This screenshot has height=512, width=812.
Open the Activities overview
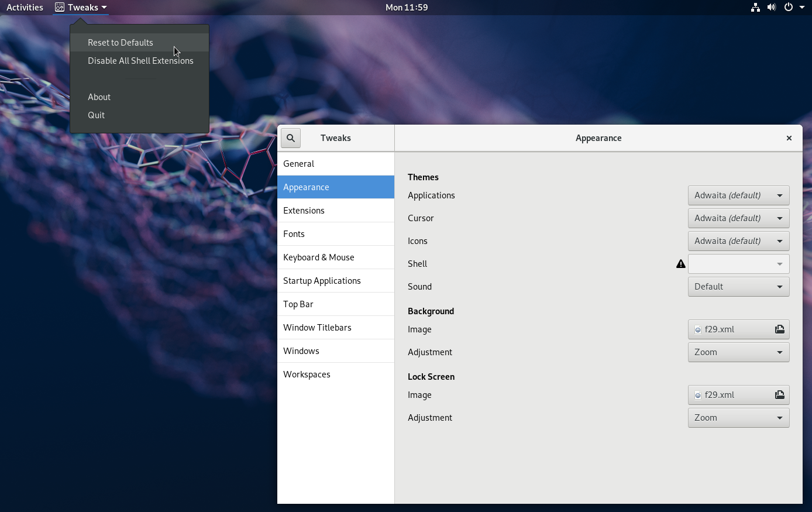25,7
